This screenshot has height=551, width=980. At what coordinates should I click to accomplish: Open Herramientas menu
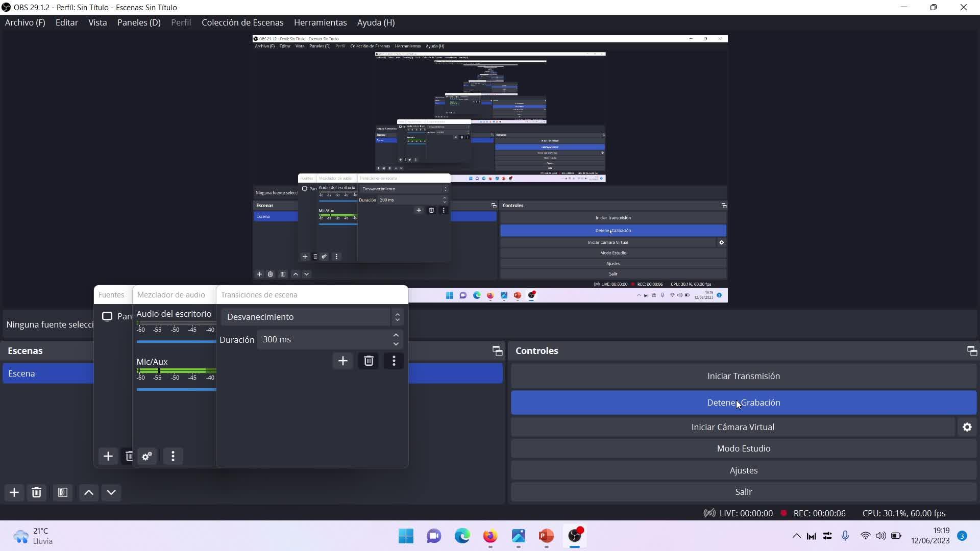[x=320, y=22]
